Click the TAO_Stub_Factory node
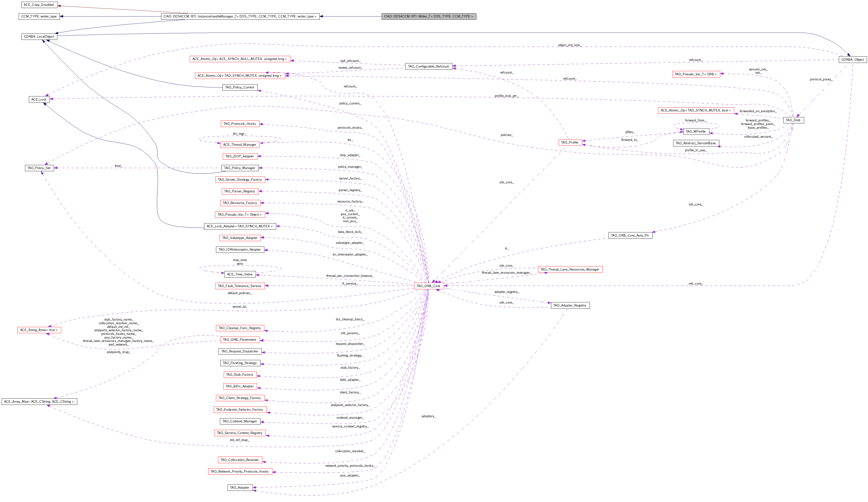The height and width of the screenshot is (502, 868). (x=240, y=375)
